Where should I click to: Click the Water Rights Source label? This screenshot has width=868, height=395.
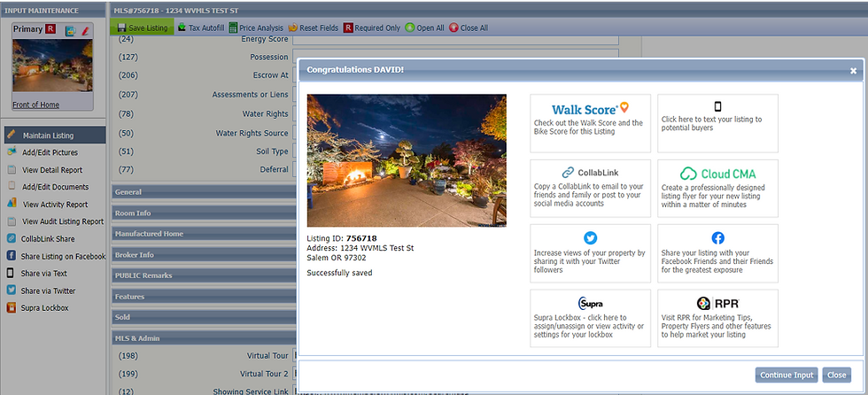tap(252, 134)
